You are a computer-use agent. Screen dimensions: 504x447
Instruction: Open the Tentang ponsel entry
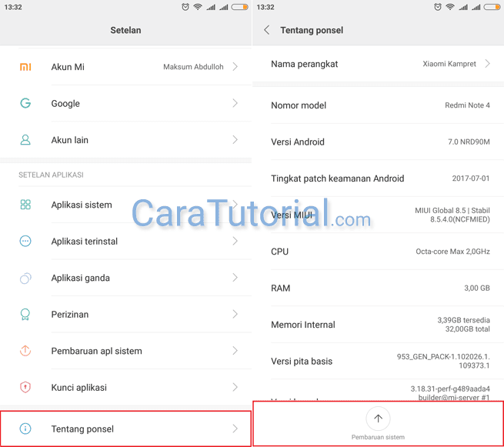(125, 429)
